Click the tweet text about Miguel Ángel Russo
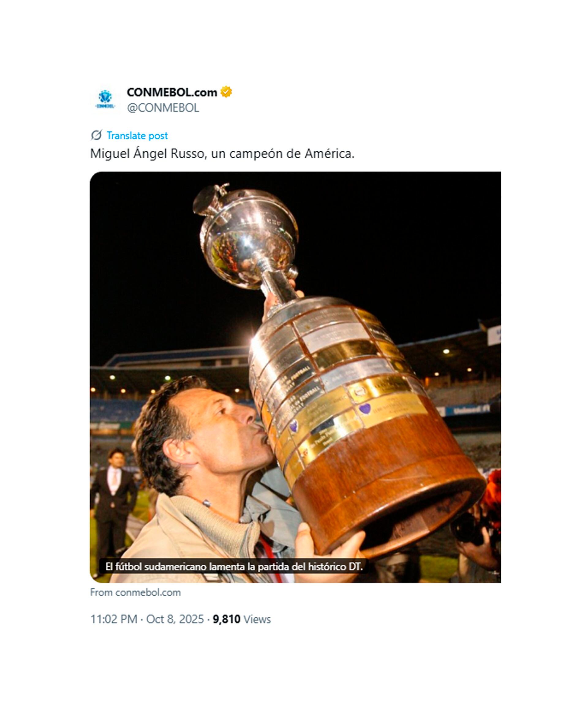 click(x=222, y=153)
